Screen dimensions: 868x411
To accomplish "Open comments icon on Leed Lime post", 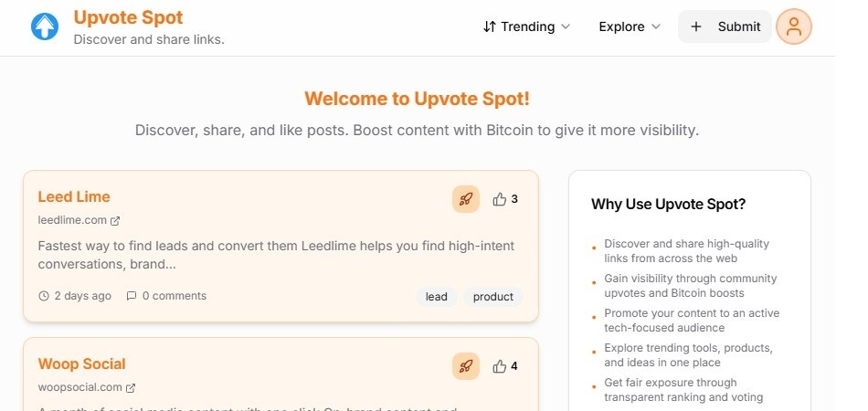I will coord(132,296).
